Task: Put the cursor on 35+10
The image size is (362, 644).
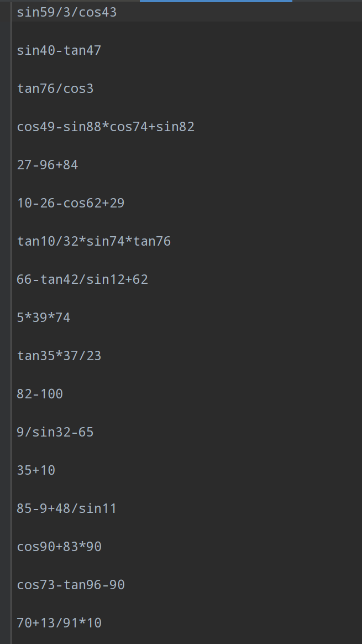Action: pyautogui.click(x=36, y=470)
